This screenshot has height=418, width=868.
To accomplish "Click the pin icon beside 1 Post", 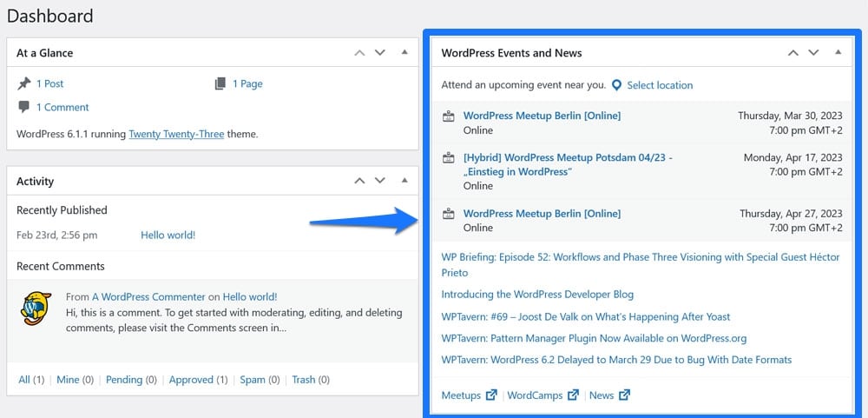I will [x=23, y=83].
